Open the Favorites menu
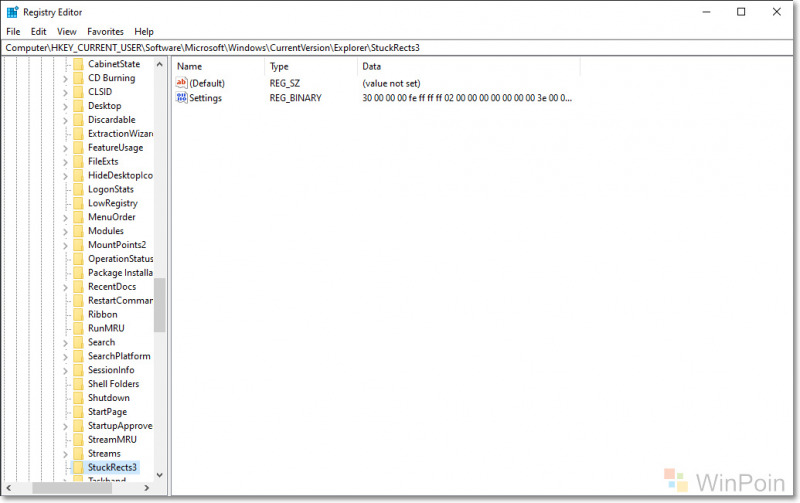Image resolution: width=800 pixels, height=503 pixels. tap(105, 32)
